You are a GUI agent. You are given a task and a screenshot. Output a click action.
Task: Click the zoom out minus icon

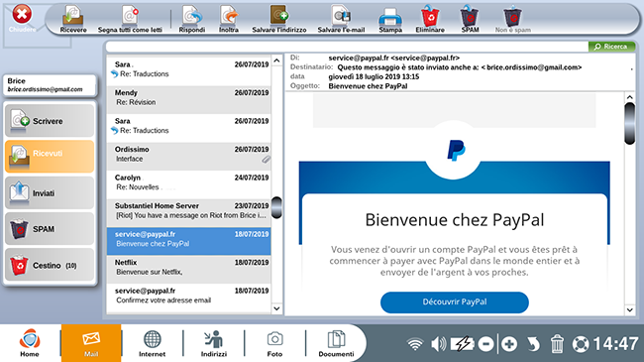coord(485,344)
